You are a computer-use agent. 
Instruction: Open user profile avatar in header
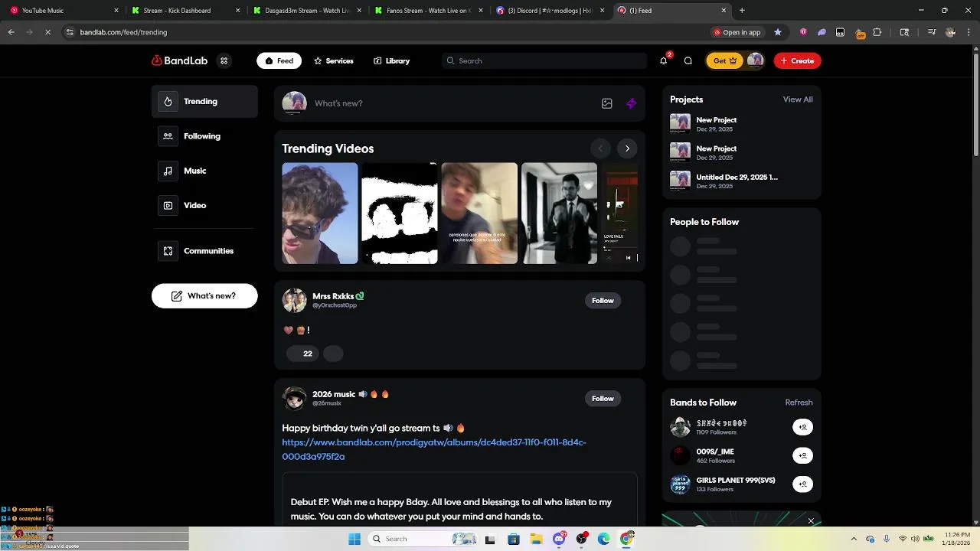(x=755, y=60)
